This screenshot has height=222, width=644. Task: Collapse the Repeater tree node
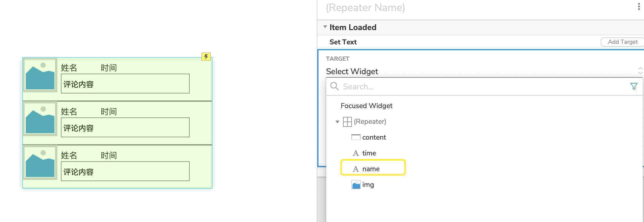tap(337, 122)
